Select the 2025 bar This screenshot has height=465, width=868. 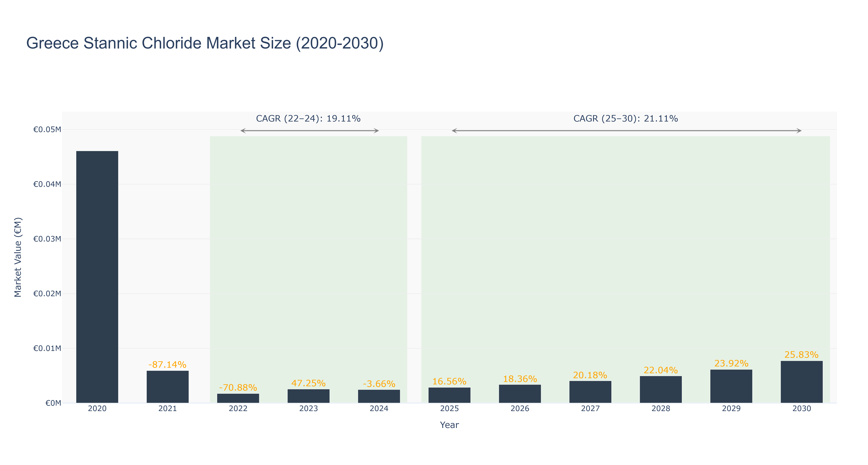tap(449, 395)
